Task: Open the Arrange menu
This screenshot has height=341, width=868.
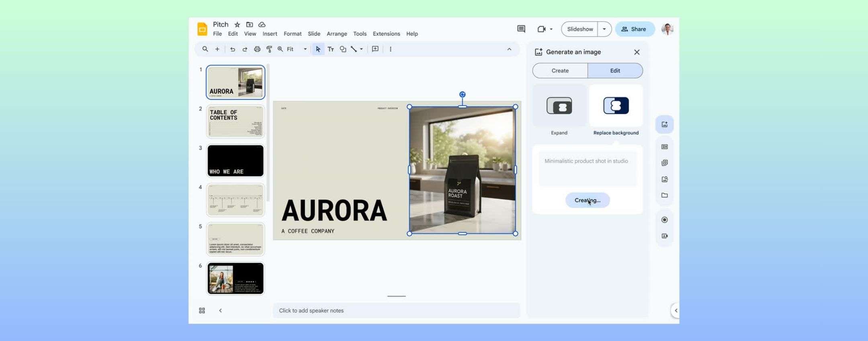Action: 336,34
